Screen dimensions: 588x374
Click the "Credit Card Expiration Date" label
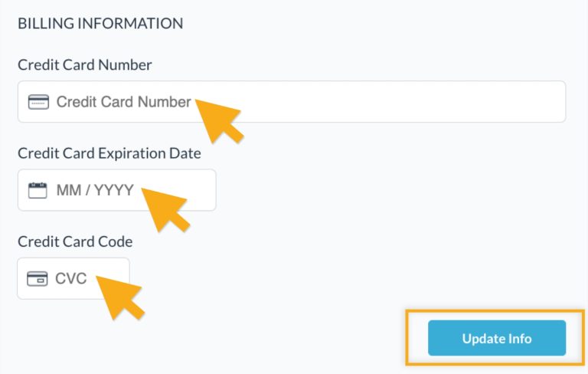pos(109,153)
